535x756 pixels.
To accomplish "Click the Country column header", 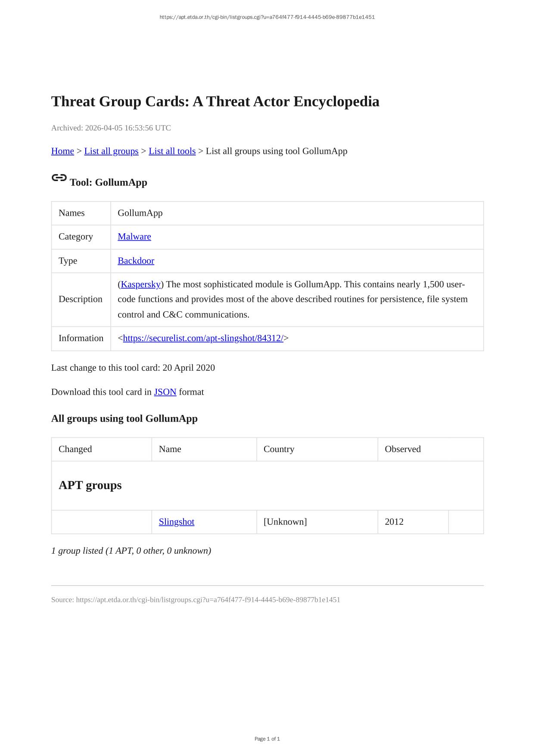I will click(x=279, y=449).
